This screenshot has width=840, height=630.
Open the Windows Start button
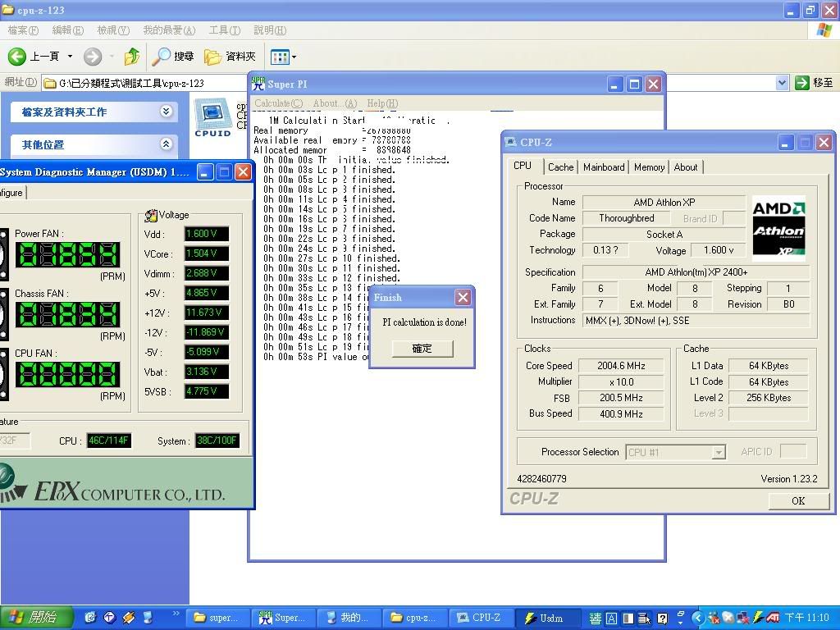click(36, 618)
